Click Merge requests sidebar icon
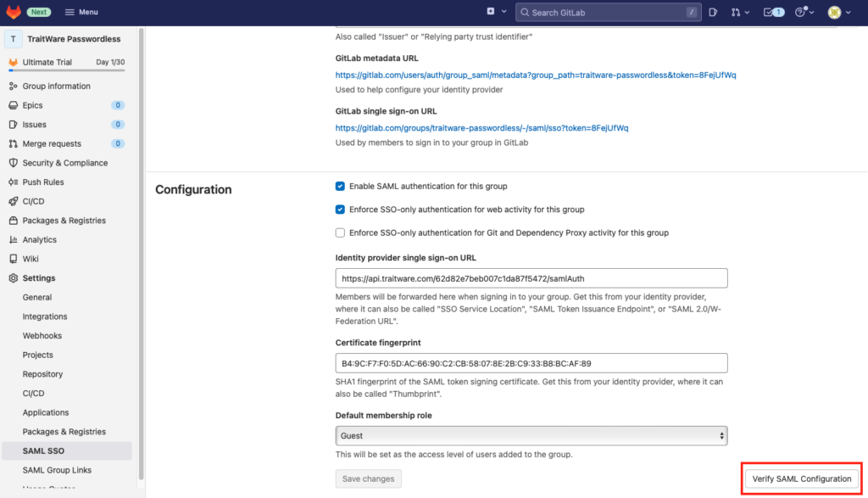The image size is (868, 498). click(14, 143)
